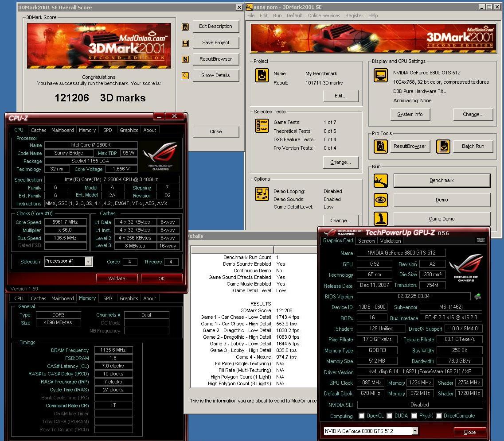Click the floppy disk Save Project icon
This screenshot has height=441, width=504.
point(185,43)
